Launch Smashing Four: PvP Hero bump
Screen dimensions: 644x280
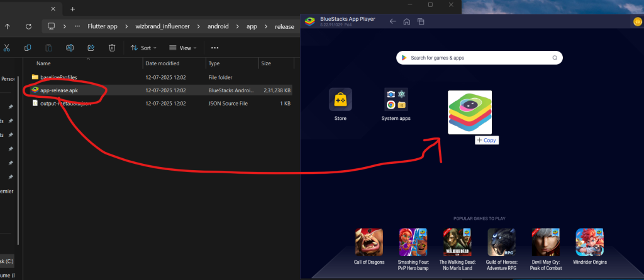coord(413,249)
